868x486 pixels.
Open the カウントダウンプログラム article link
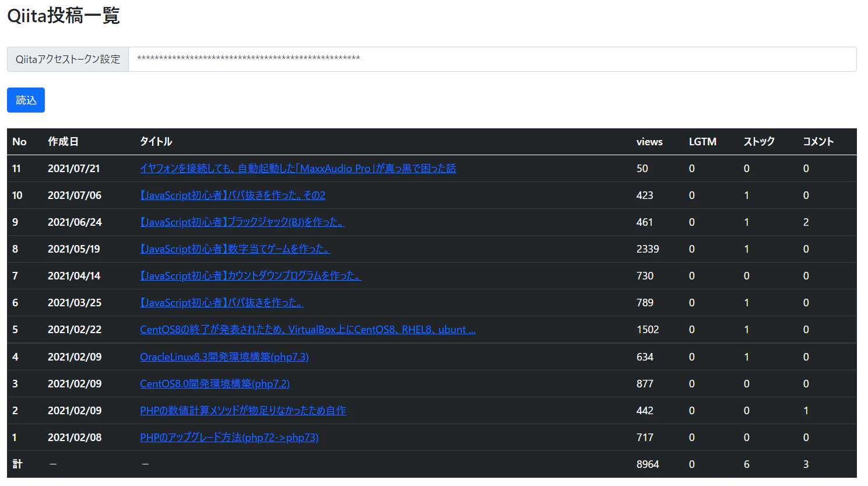click(251, 276)
